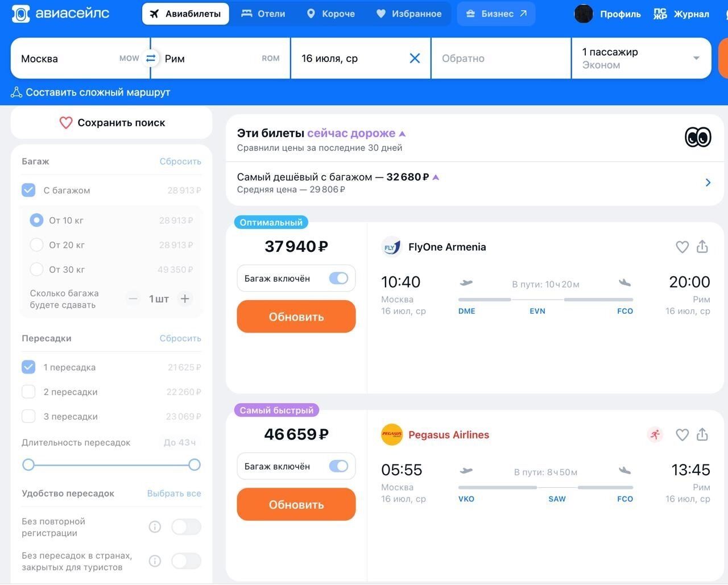Click Обновить on the 37 940 ₽ ticket
This screenshot has height=585, width=728.
point(296,317)
